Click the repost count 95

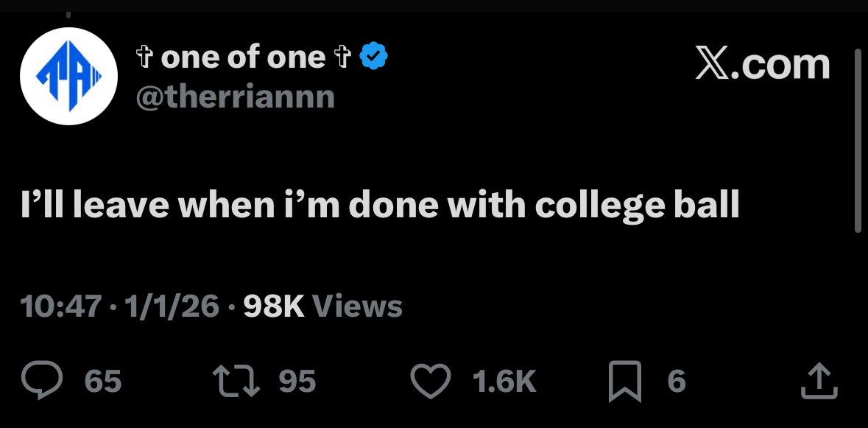click(297, 381)
